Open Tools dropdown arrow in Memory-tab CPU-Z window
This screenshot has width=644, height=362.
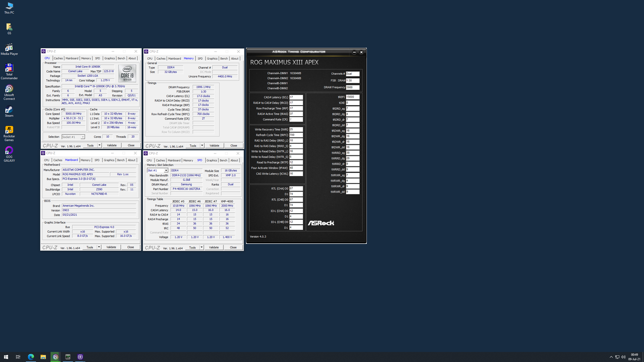[202, 145]
